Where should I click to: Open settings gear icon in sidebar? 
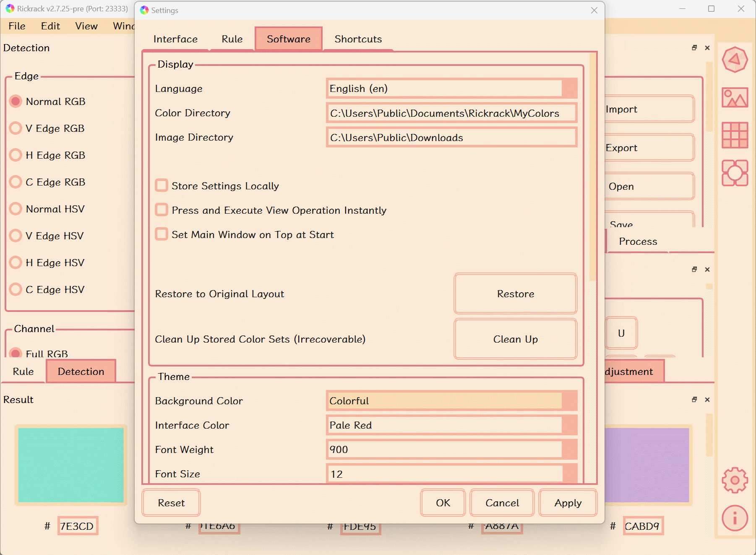pos(735,480)
